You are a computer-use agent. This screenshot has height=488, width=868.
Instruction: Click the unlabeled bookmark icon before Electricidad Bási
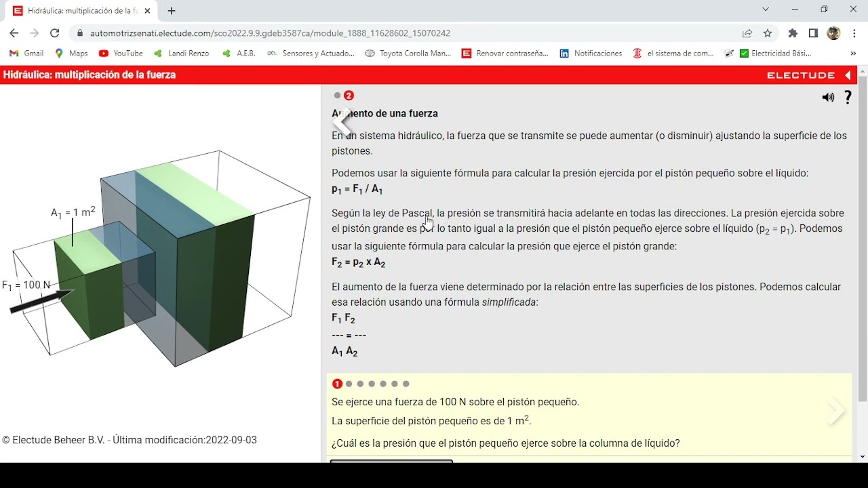[729, 54]
